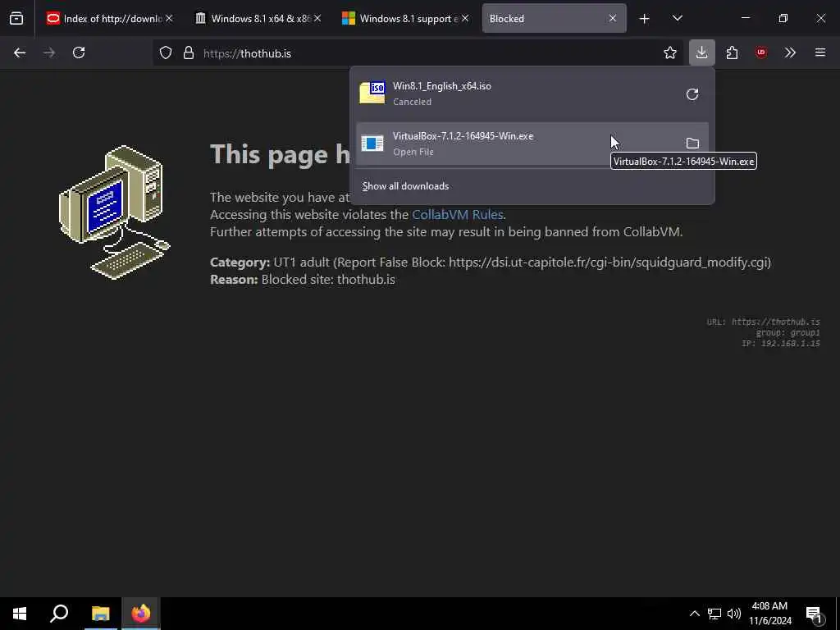Open a new tab with plus button
The width and height of the screenshot is (840, 630).
pyautogui.click(x=645, y=19)
